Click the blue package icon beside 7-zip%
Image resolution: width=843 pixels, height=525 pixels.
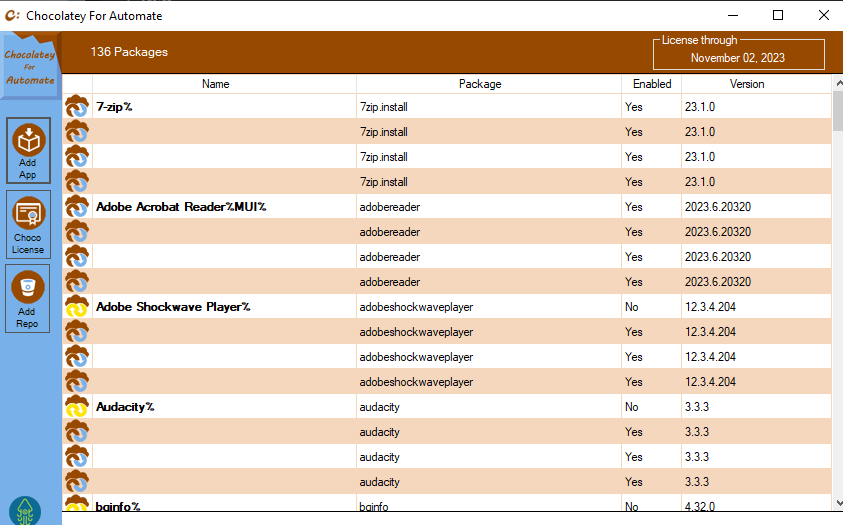pos(77,107)
